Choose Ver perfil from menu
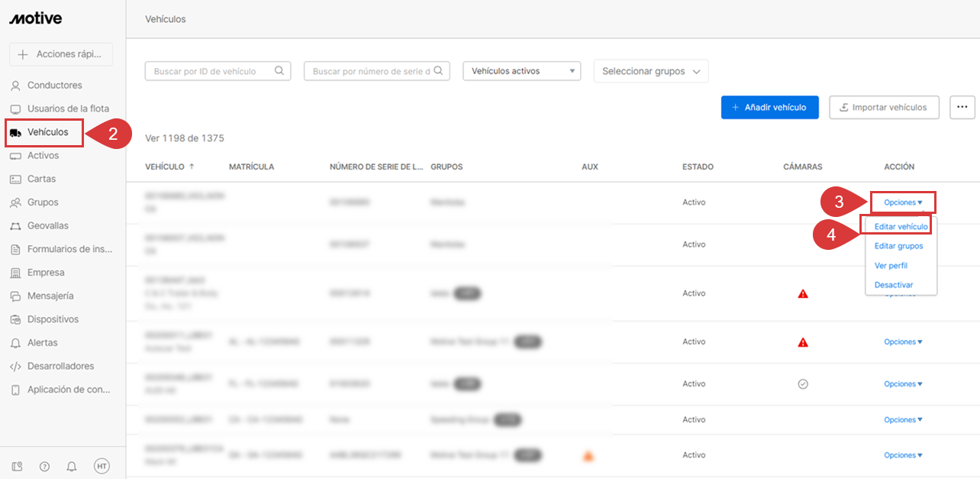 pos(891,265)
